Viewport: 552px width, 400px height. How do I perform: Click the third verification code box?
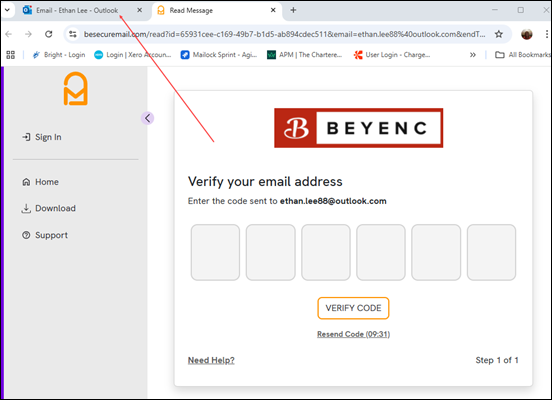(326, 252)
